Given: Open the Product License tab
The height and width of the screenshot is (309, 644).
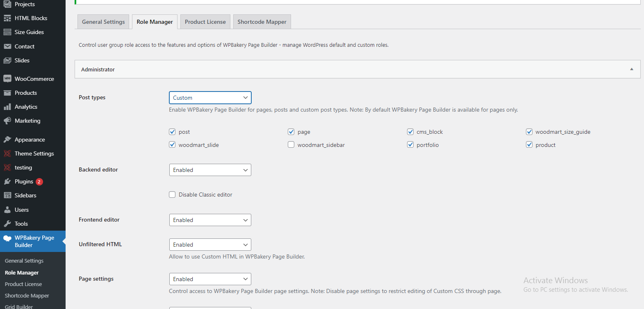Looking at the screenshot, I should coord(205,22).
